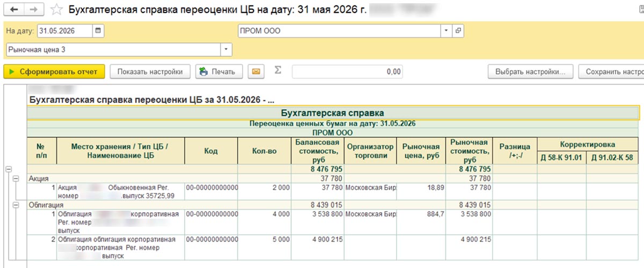Select the Место хранения column header
Screen dimensions: 644x268
[120, 152]
